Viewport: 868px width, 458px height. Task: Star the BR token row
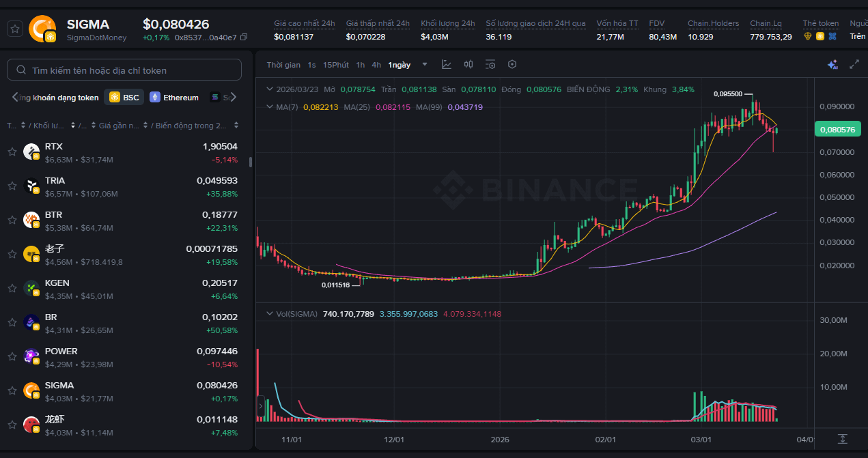pos(12,322)
